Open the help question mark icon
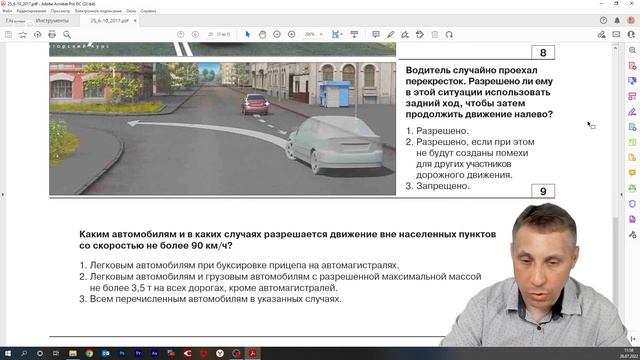 pyautogui.click(x=603, y=20)
